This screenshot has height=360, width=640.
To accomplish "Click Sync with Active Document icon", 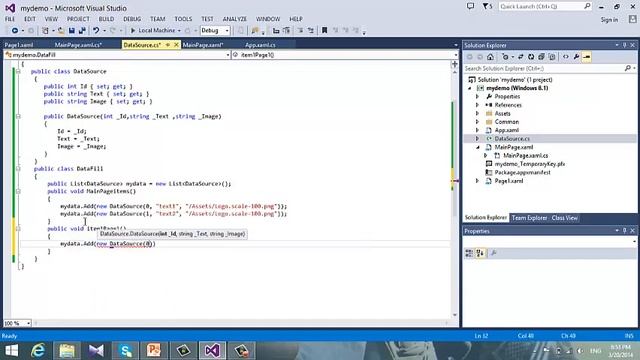I will click(x=520, y=57).
